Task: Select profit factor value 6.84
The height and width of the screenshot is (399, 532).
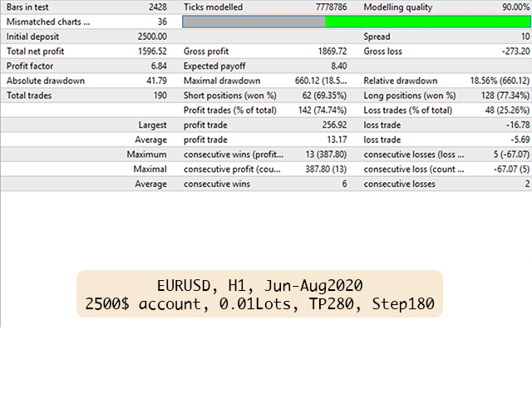Action: pyautogui.click(x=159, y=66)
